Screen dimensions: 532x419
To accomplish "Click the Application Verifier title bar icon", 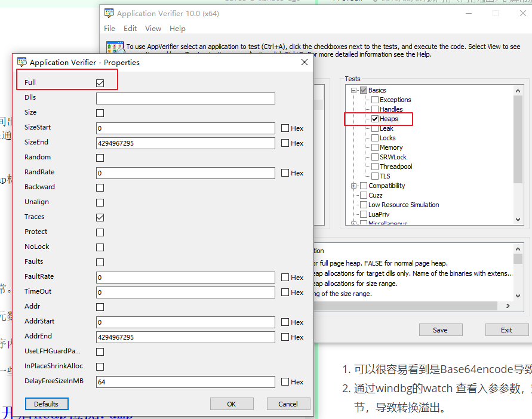I will [109, 13].
